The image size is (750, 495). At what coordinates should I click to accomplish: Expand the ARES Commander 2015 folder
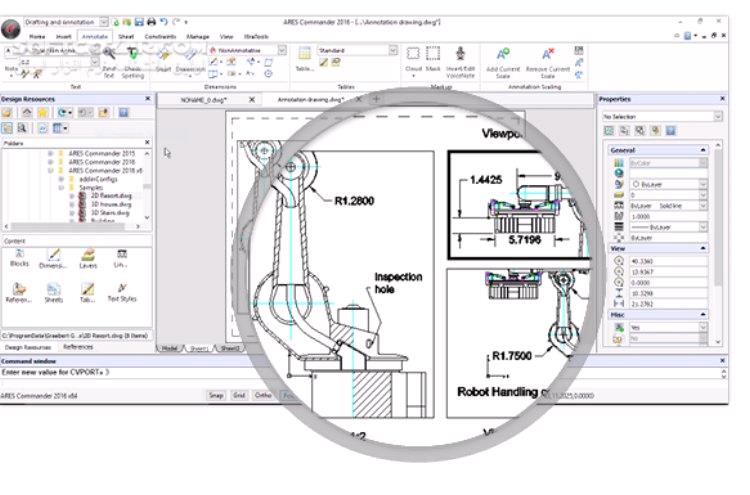click(50, 154)
